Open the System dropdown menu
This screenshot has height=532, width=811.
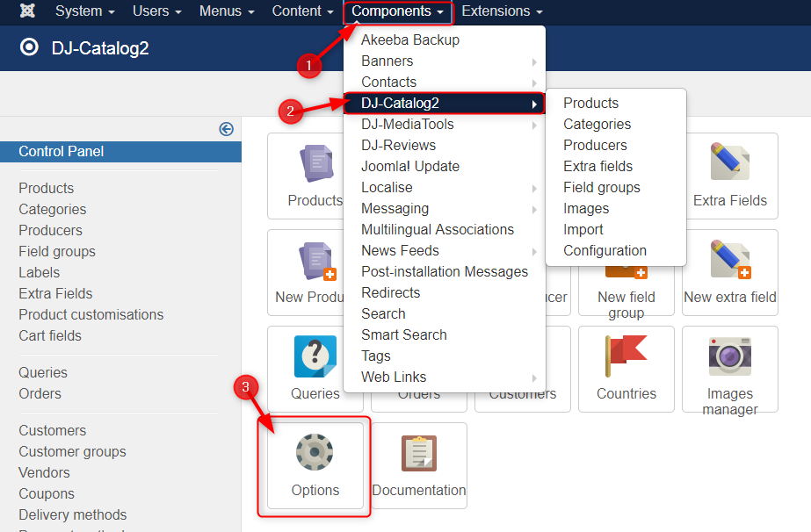tap(85, 11)
